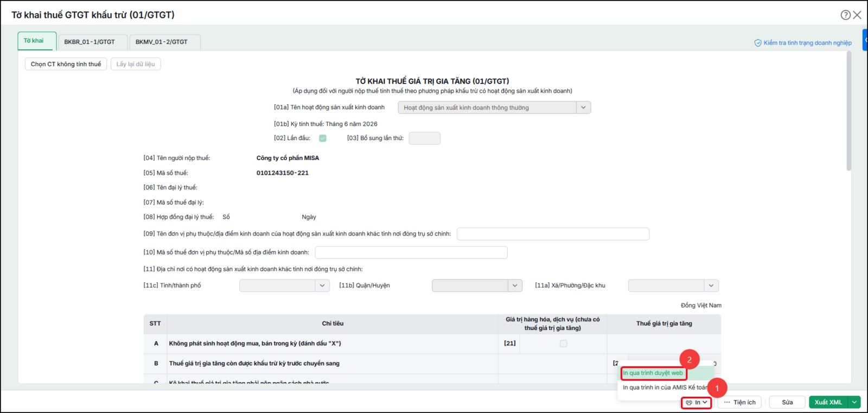This screenshot has height=413, width=868.
Task: Click Chọn CT không tính thuế button
Action: pyautogui.click(x=66, y=64)
